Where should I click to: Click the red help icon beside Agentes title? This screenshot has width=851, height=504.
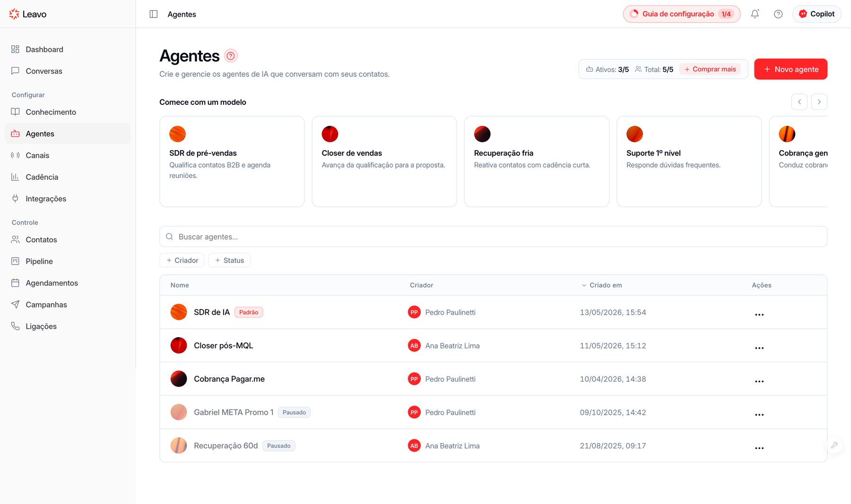click(231, 56)
